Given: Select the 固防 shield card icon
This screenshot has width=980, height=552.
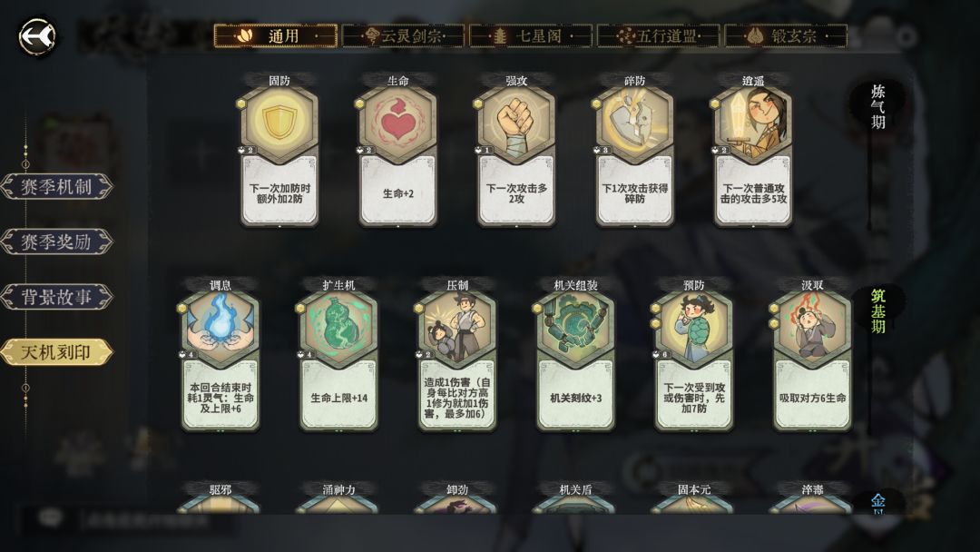Looking at the screenshot, I should tap(279, 123).
